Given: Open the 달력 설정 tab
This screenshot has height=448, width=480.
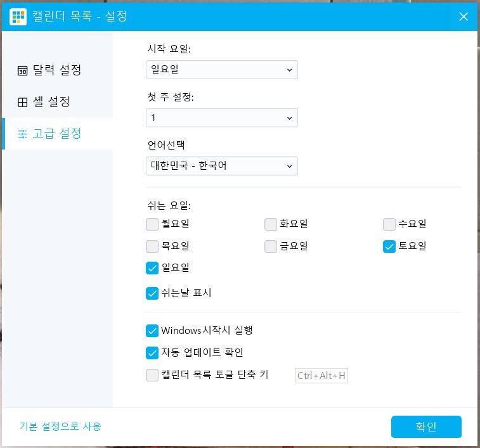Looking at the screenshot, I should point(57,70).
